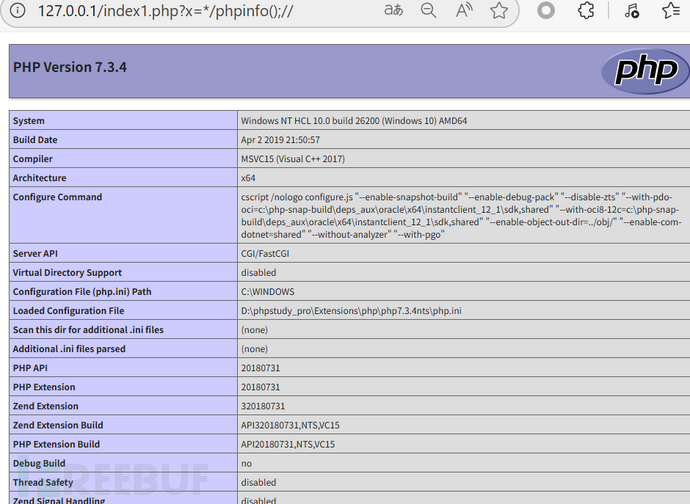Click the Build Date value Apr 2 2019
Screen dimensions: 690x504
(x=280, y=140)
